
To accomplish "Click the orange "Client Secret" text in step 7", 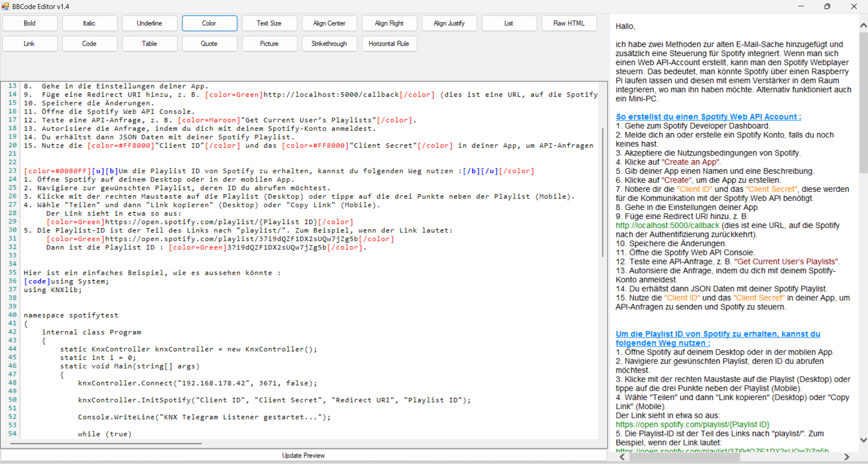I will pyautogui.click(x=772, y=189).
